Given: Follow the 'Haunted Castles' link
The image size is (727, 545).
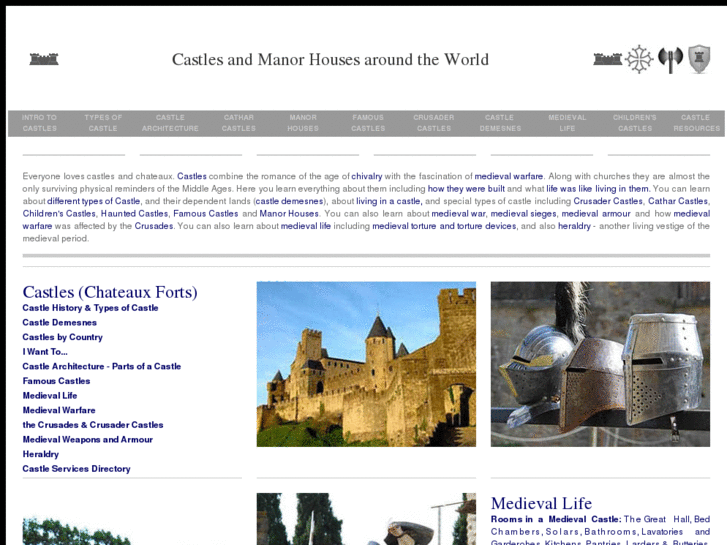Looking at the screenshot, I should tap(134, 214).
